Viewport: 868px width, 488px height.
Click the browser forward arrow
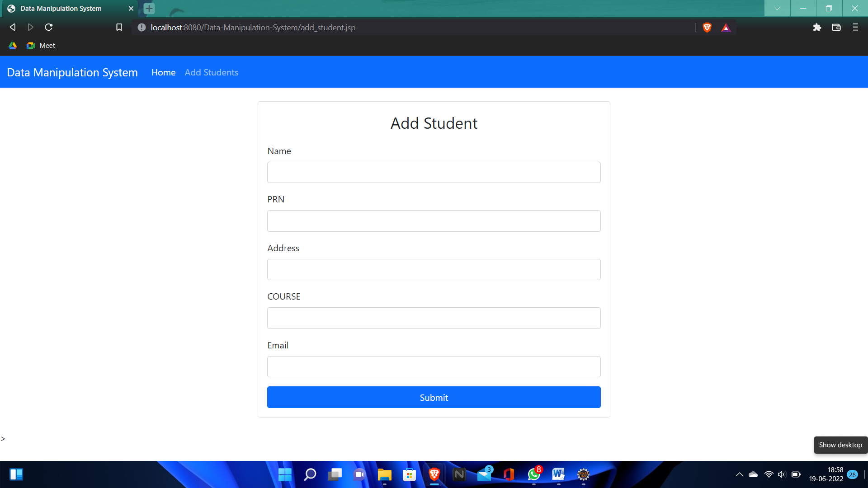pos(30,27)
